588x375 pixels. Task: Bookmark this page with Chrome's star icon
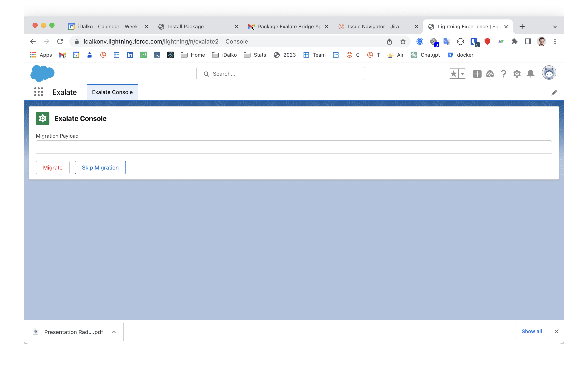403,42
